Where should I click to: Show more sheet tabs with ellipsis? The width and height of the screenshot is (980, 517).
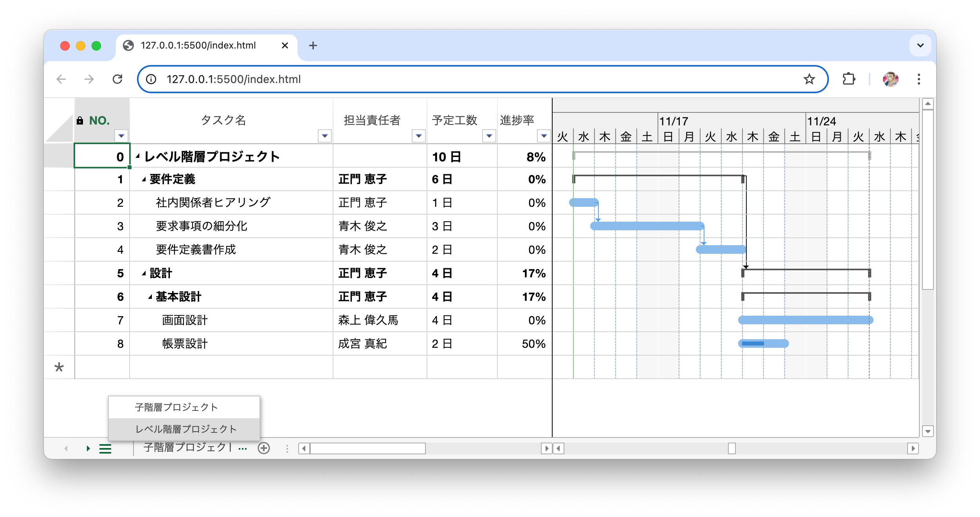coord(242,448)
